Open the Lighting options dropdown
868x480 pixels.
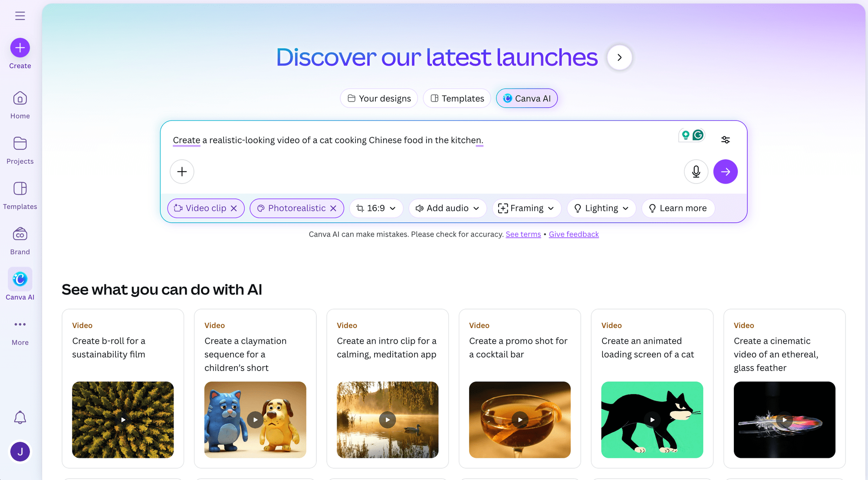[x=602, y=208]
